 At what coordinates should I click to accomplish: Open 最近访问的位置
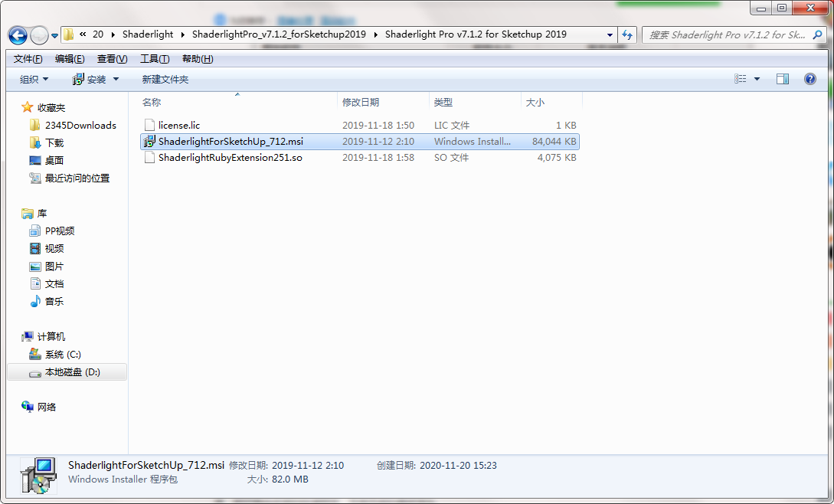click(x=77, y=178)
